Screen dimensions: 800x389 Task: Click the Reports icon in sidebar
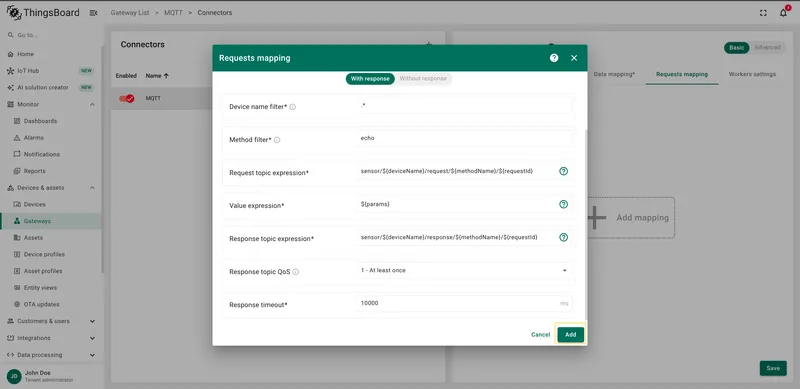[17, 171]
